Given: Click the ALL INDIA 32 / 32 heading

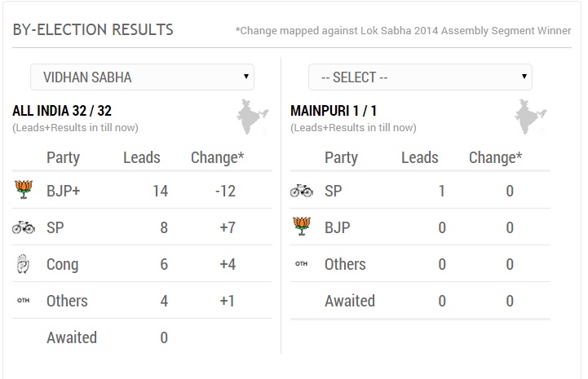Looking at the screenshot, I should (62, 111).
